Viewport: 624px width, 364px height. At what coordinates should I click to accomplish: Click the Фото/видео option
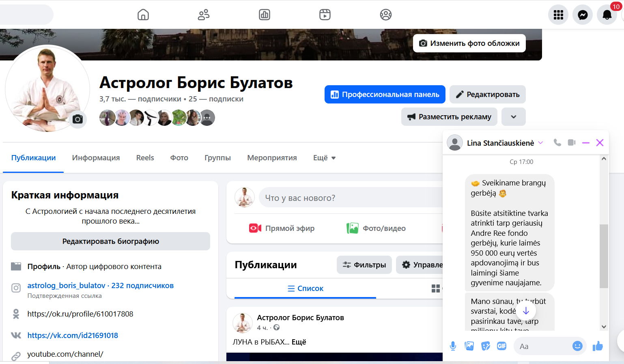point(376,228)
